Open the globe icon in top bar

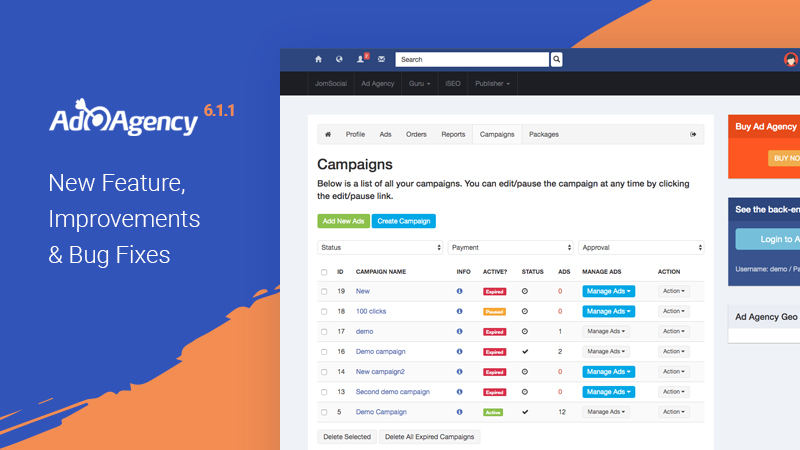[x=339, y=60]
